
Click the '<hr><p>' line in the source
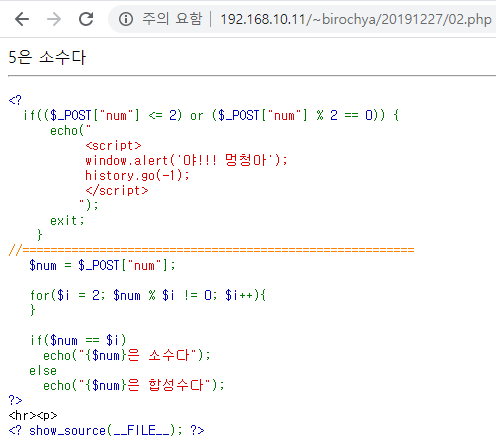(x=33, y=415)
